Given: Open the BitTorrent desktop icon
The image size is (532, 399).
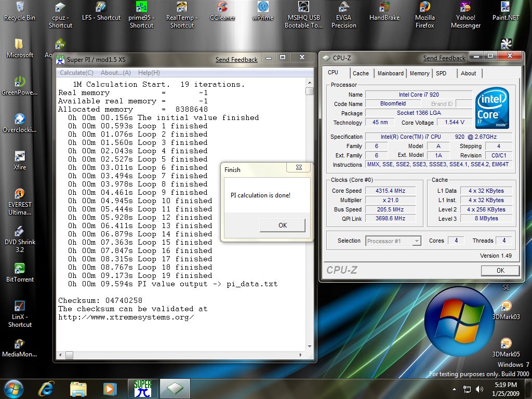Looking at the screenshot, I should (20, 273).
